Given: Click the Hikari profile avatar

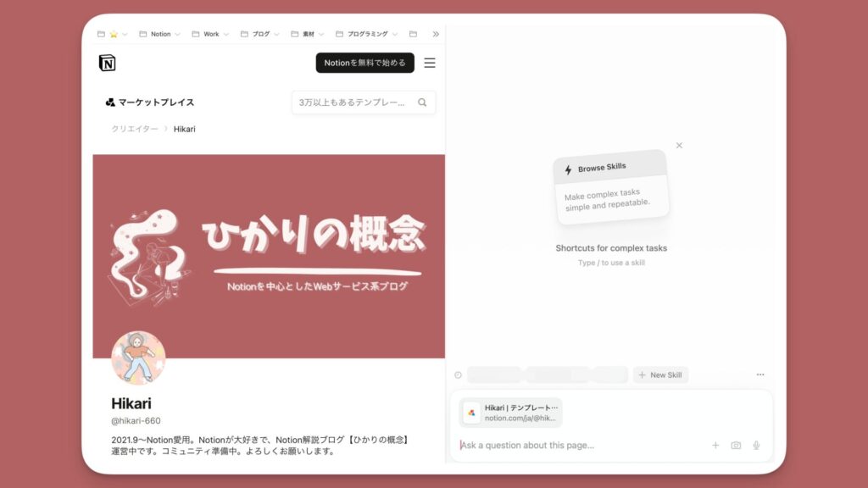Looking at the screenshot, I should [138, 358].
